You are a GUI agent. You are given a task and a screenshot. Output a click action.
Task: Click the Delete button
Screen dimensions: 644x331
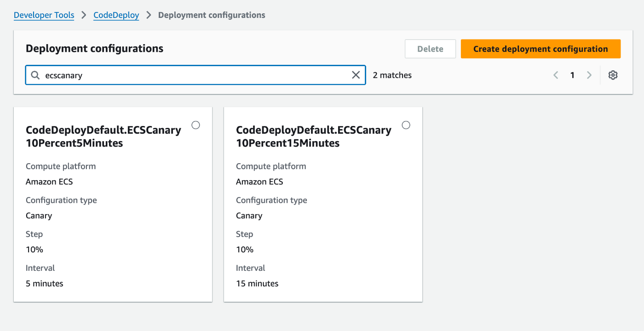(x=430, y=49)
